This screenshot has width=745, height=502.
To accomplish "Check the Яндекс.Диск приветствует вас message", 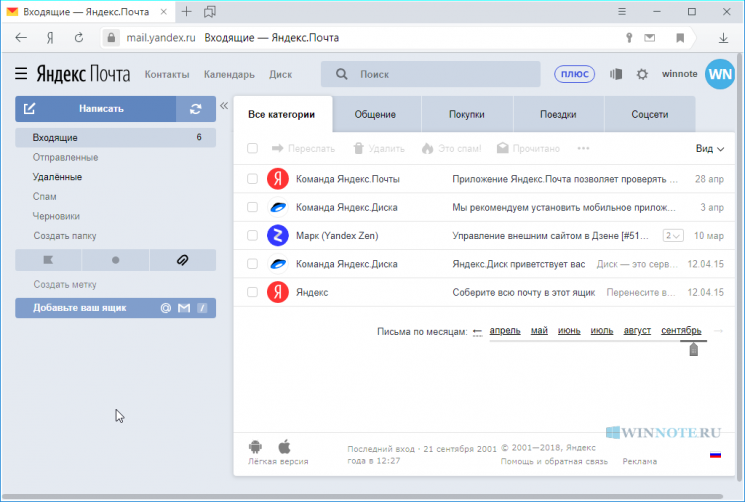I will [x=252, y=264].
